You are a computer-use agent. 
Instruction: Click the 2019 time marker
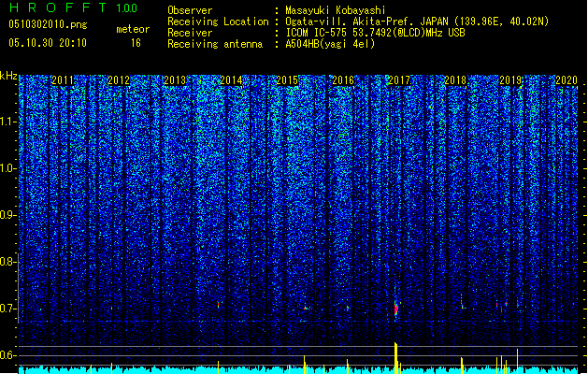pos(510,80)
